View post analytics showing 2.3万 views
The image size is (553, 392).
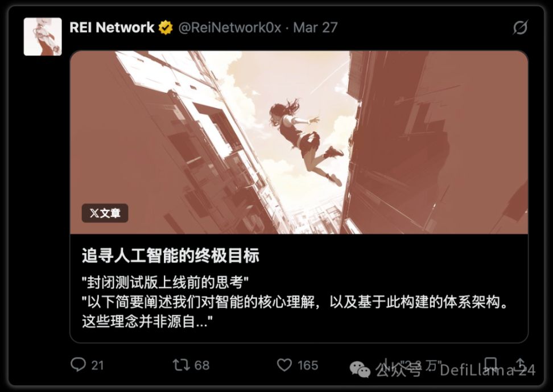point(412,365)
